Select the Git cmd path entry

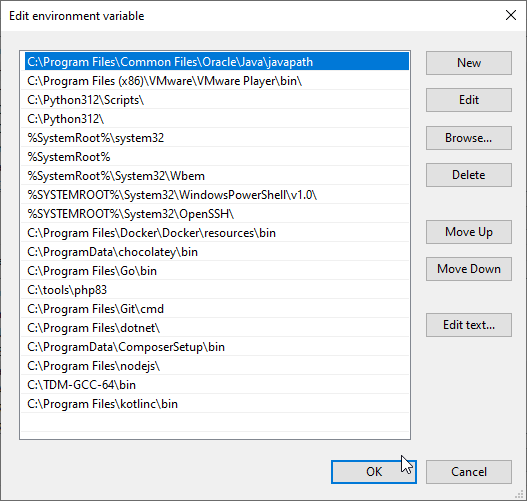point(215,309)
